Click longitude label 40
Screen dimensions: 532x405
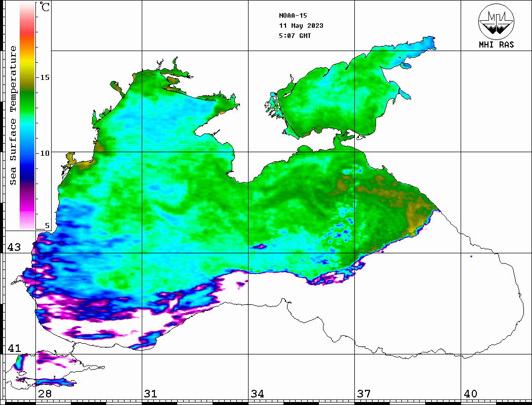point(470,394)
